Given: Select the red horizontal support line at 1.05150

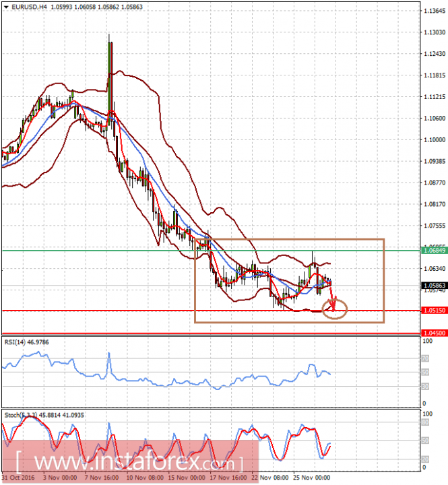Looking at the screenshot, I should 212,311.
